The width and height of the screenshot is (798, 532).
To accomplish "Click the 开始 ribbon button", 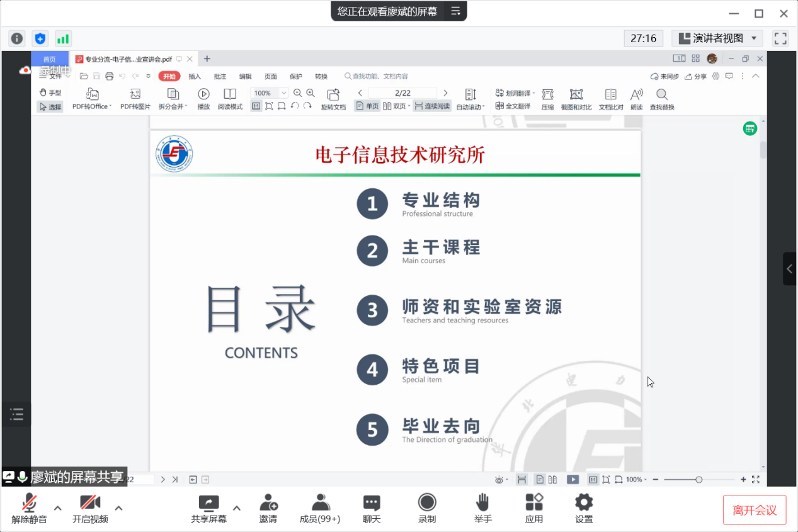I will click(x=169, y=77).
